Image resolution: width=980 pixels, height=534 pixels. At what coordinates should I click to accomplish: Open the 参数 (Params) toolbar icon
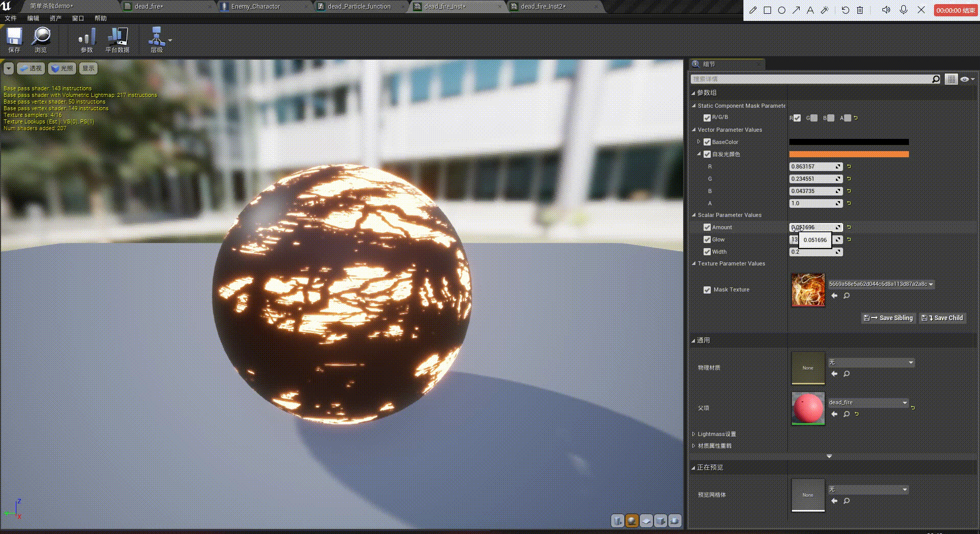[87, 40]
